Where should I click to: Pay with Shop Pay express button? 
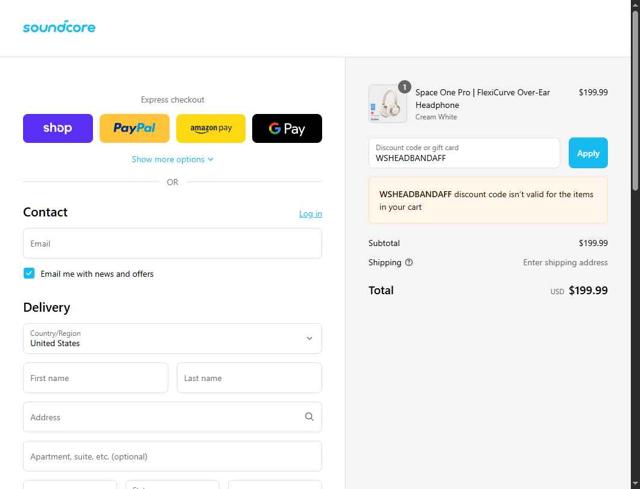pyautogui.click(x=58, y=128)
